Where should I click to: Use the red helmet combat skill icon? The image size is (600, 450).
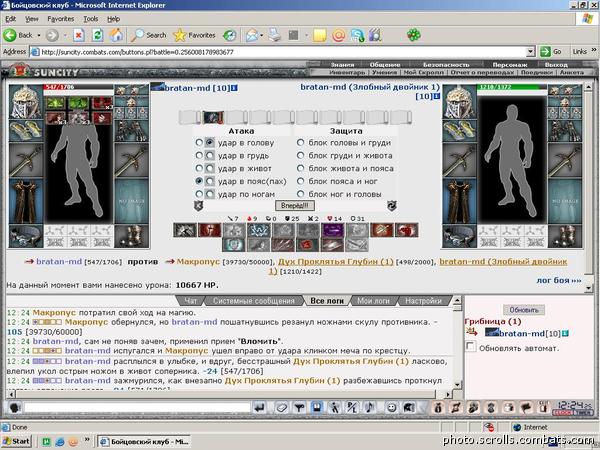coord(209,230)
